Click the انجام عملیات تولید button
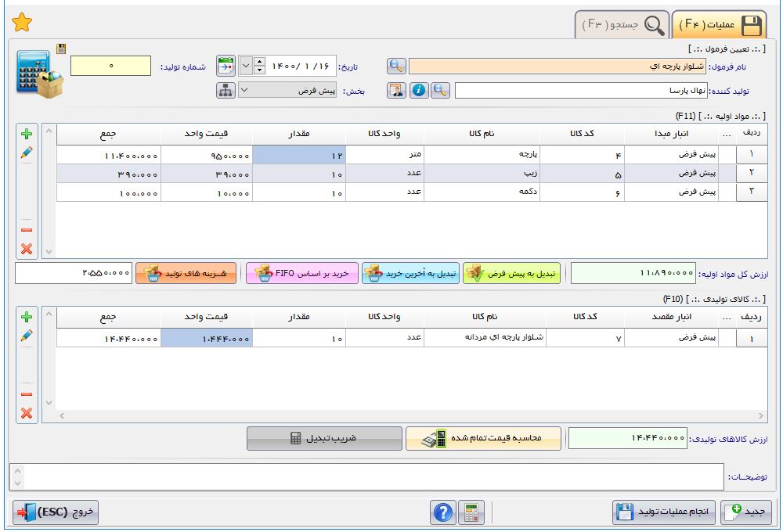 coord(664,512)
